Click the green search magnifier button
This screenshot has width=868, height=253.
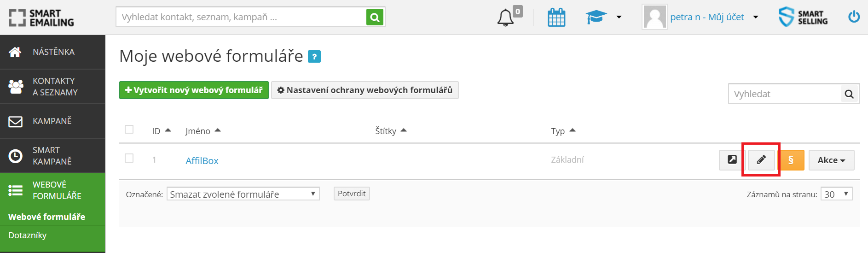coord(375,18)
